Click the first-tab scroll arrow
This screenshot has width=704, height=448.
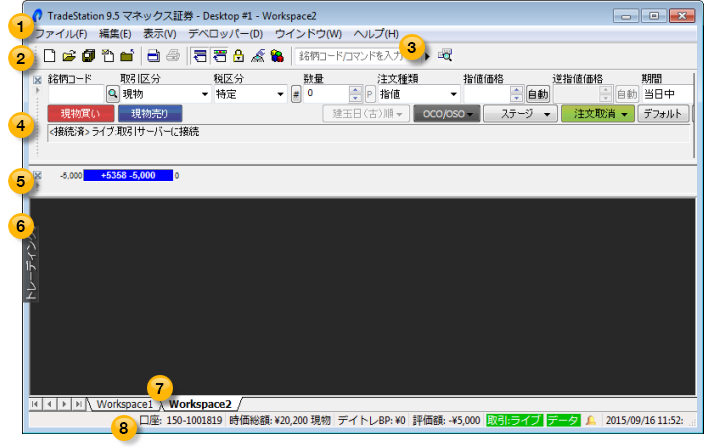[35, 404]
